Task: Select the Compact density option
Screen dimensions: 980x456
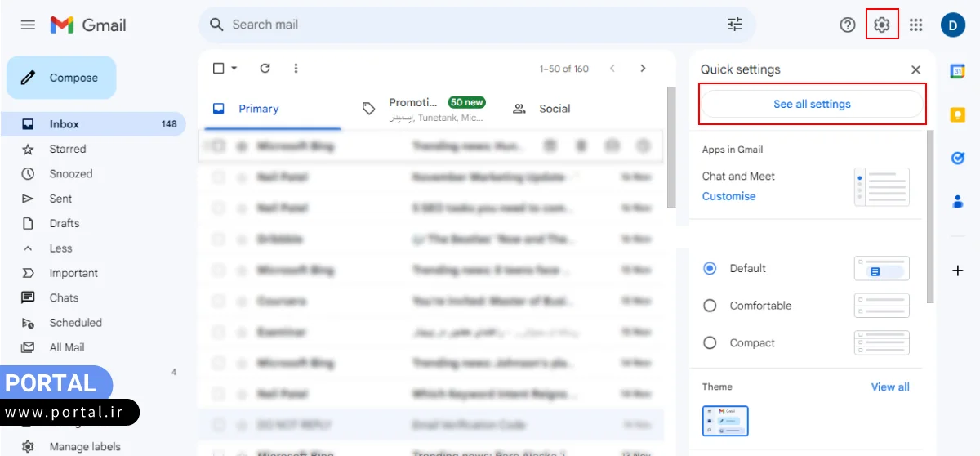Action: coord(710,343)
